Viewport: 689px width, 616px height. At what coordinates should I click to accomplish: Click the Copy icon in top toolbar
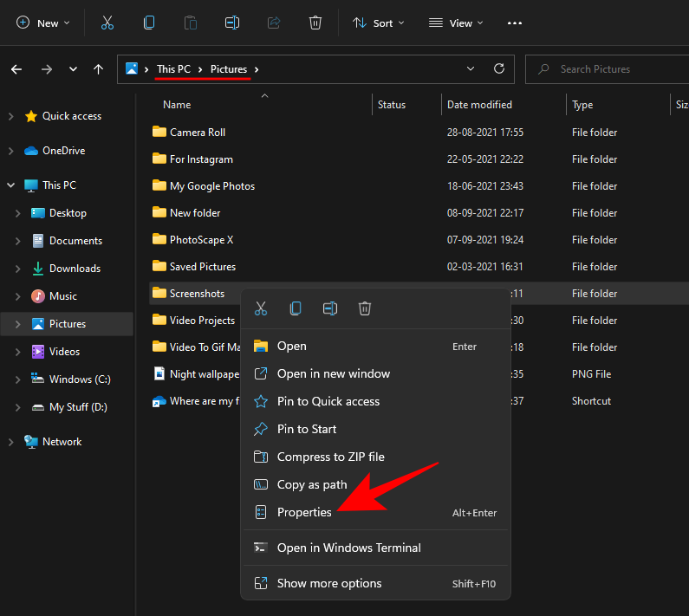[x=149, y=23]
